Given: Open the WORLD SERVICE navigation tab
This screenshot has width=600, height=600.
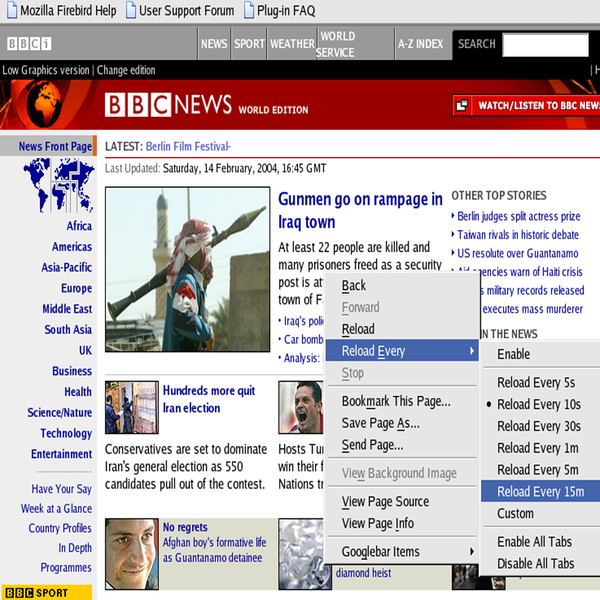Looking at the screenshot, I should pyautogui.click(x=355, y=44).
